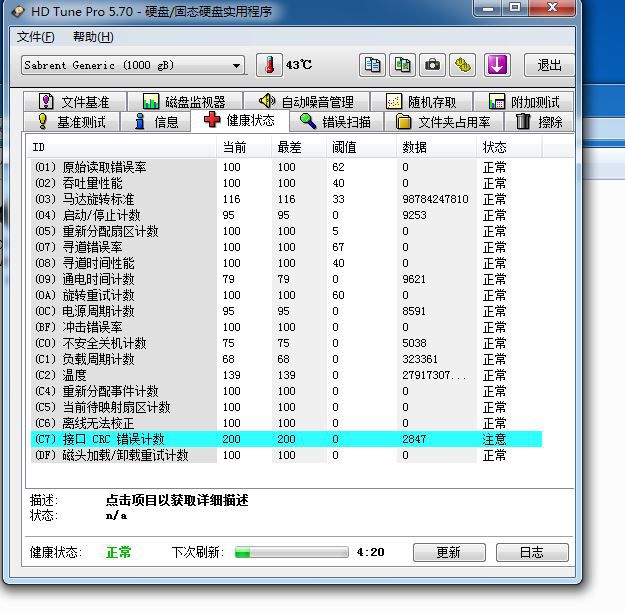
Task: Switch to the 附加测试 tab
Action: click(x=524, y=102)
